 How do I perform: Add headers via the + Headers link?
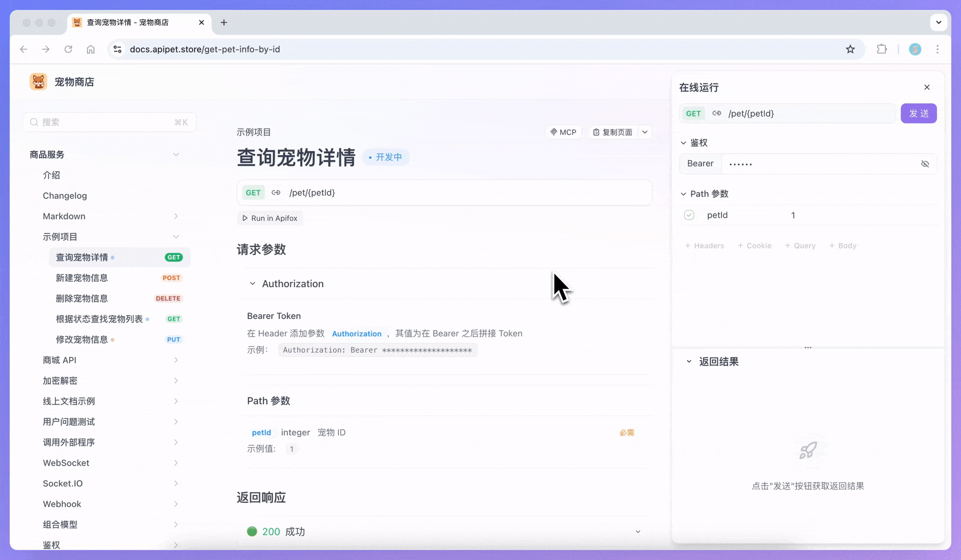(x=704, y=245)
